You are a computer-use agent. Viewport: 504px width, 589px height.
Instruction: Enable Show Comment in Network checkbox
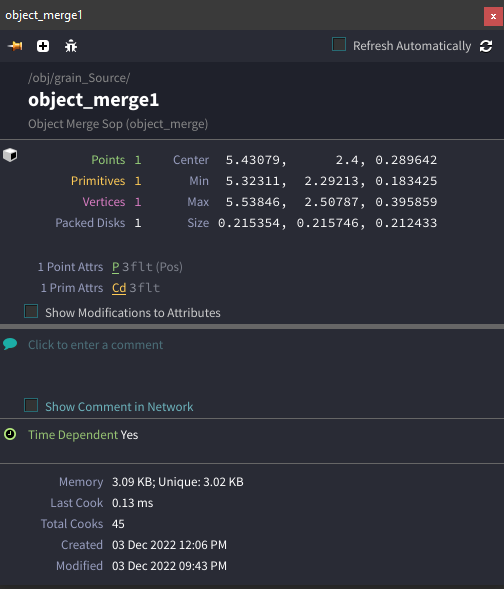click(31, 405)
